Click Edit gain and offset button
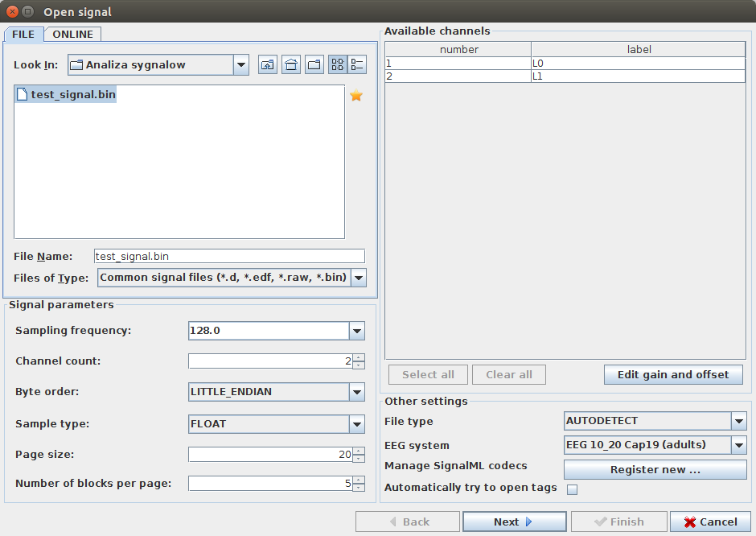 point(673,374)
